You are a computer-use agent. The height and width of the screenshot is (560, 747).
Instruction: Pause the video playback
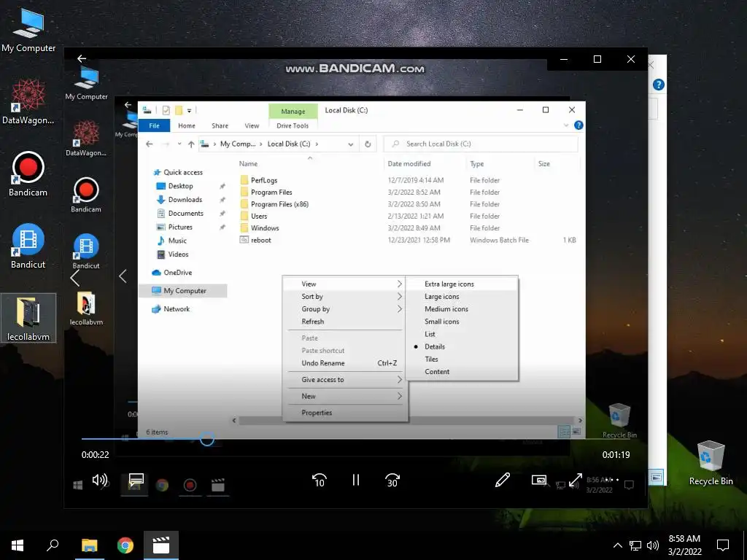[x=355, y=480]
